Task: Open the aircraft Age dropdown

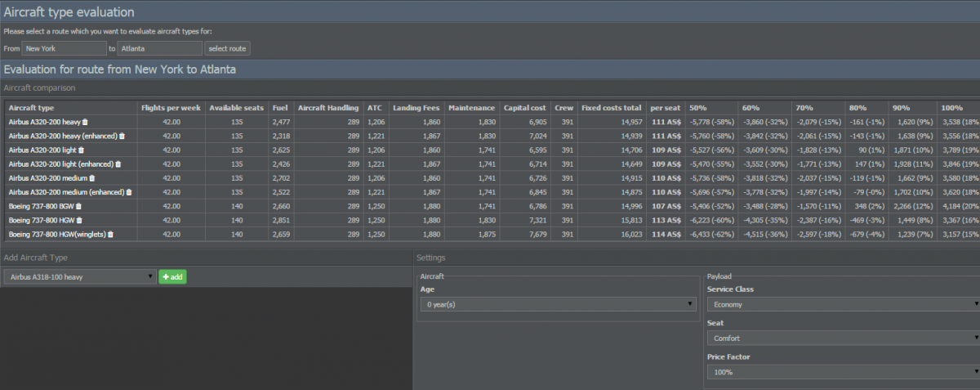Action: point(558,304)
